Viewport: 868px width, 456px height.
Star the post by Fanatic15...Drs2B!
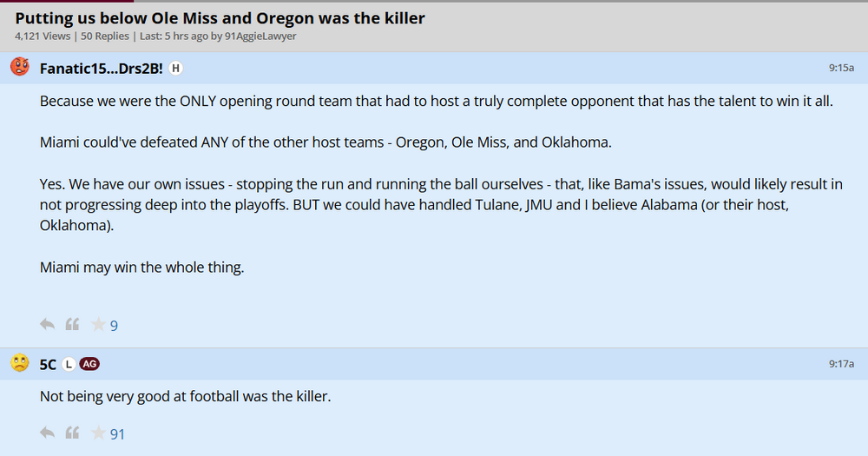pos(98,325)
